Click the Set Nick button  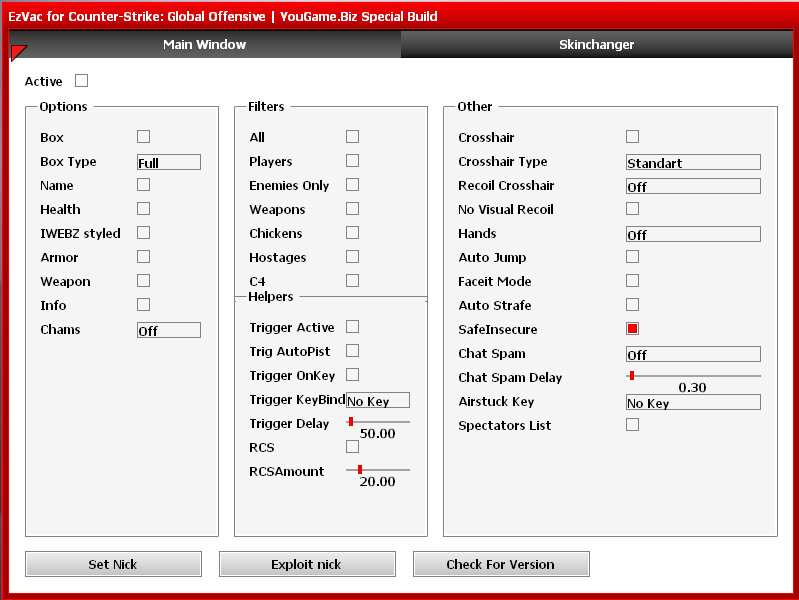pyautogui.click(x=113, y=564)
